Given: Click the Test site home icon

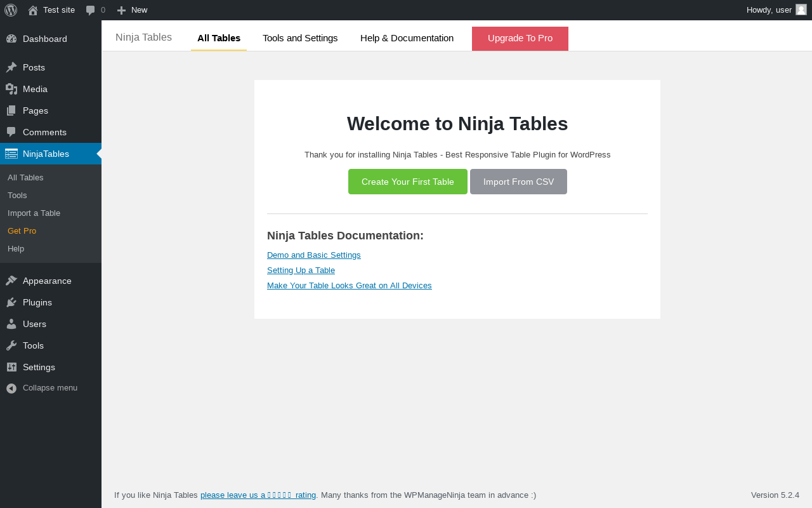Looking at the screenshot, I should 33,10.
